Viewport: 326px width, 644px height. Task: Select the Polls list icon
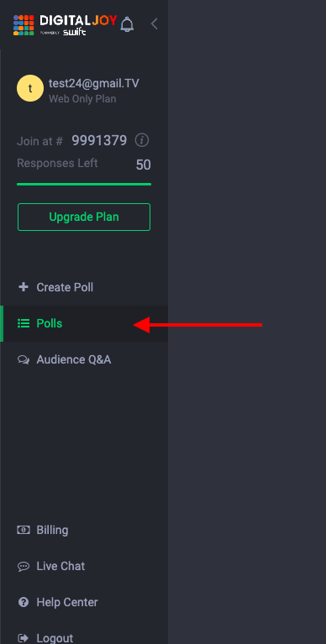point(24,323)
